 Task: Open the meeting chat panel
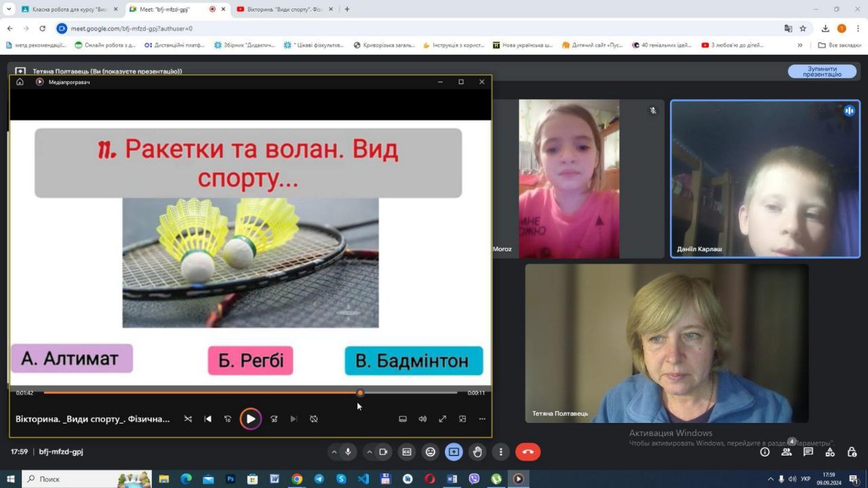click(x=808, y=452)
